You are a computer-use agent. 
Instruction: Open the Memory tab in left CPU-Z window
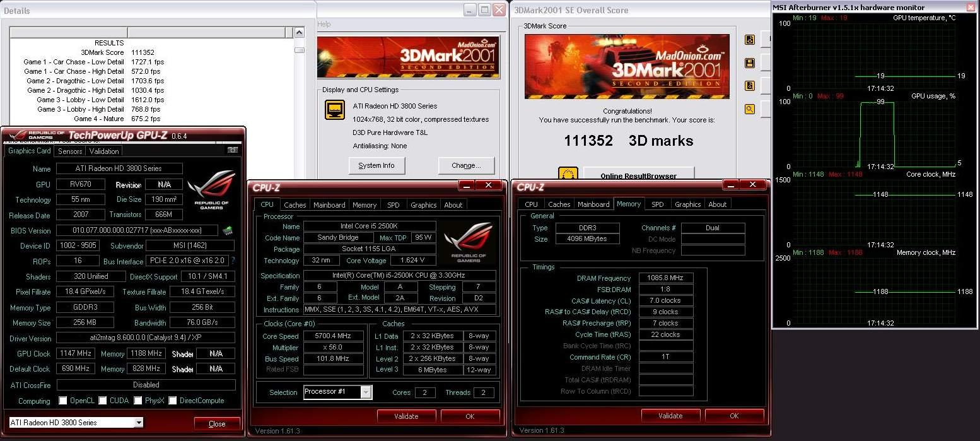pos(365,204)
